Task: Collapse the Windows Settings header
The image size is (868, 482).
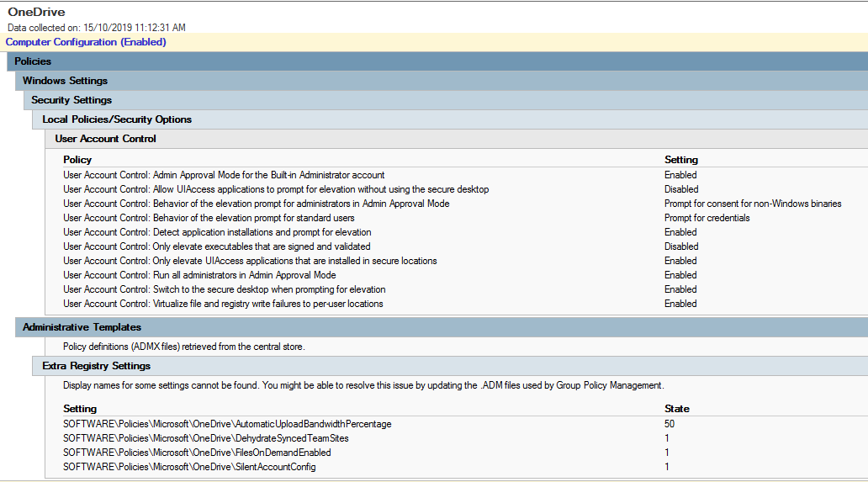Action: (65, 81)
